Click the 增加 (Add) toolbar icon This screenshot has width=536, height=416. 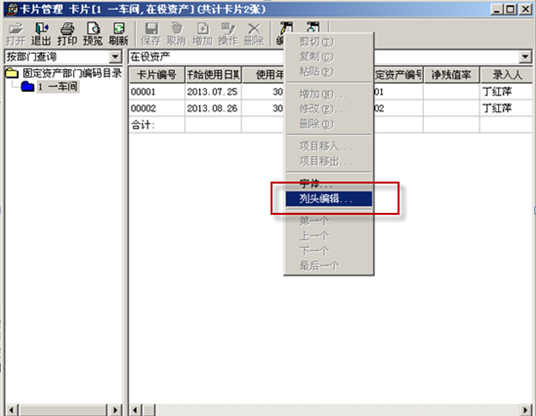tap(202, 33)
